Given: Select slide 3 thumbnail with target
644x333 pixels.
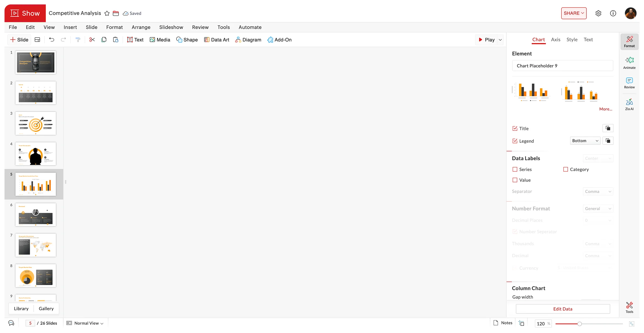Looking at the screenshot, I should tap(36, 123).
